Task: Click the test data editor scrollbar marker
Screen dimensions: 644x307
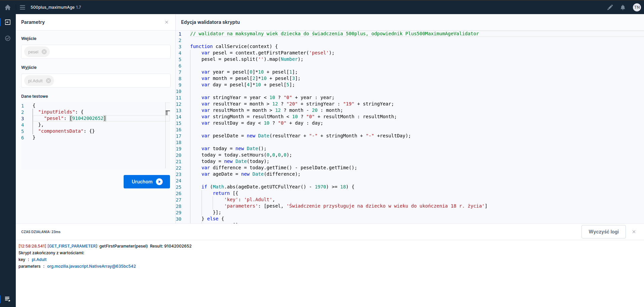Action: coord(167,113)
